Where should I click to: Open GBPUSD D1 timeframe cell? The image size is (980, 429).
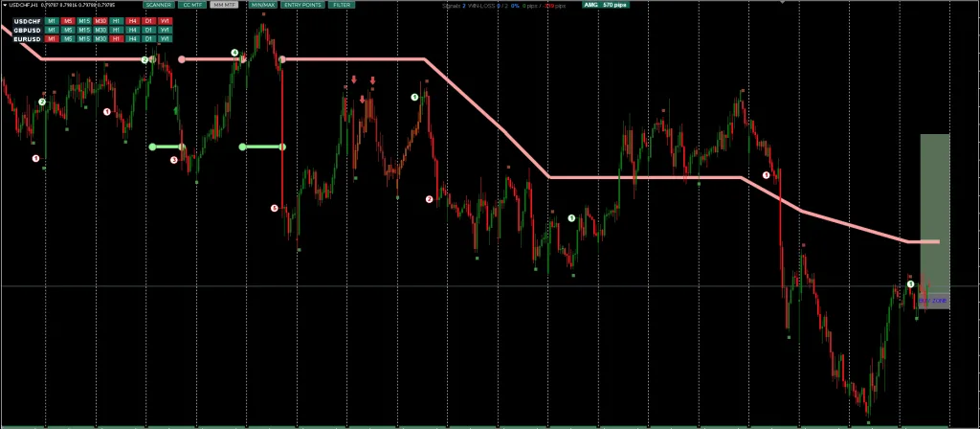tap(148, 30)
